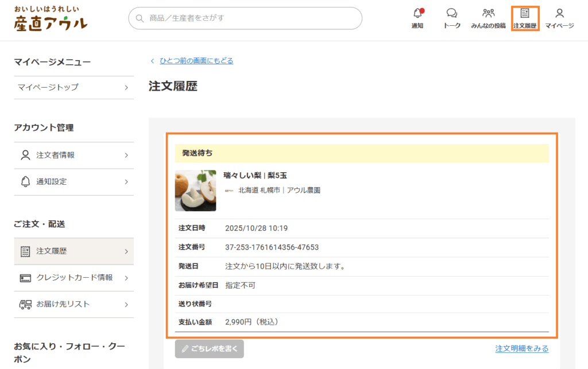
Task: Click the 産直アウル site logo
Action: (51, 18)
